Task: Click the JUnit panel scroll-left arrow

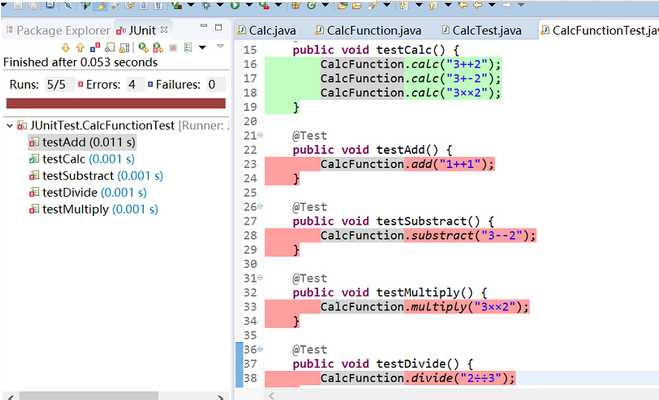Action: pos(11,396)
